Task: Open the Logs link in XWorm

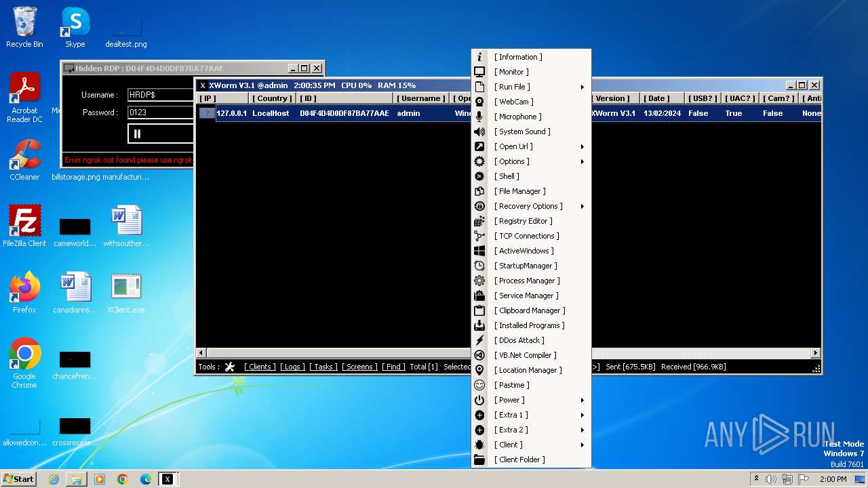Action: pyautogui.click(x=292, y=367)
